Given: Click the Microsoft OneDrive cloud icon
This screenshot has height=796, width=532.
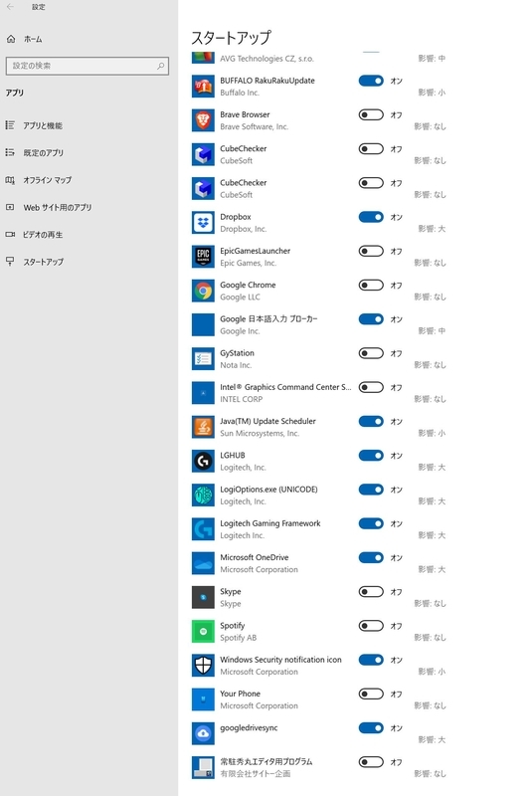Looking at the screenshot, I should pos(203,563).
